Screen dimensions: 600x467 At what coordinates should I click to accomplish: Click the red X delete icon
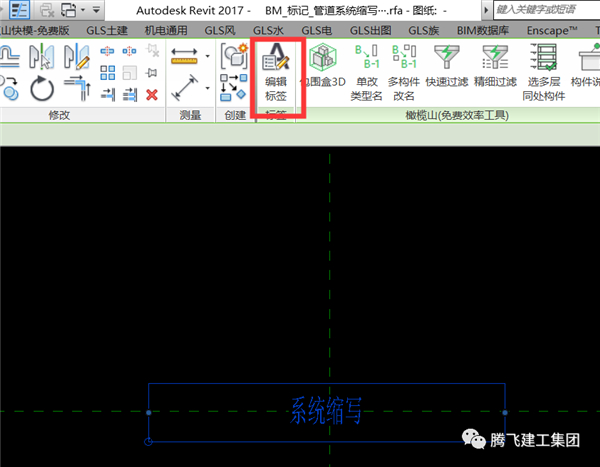152,95
